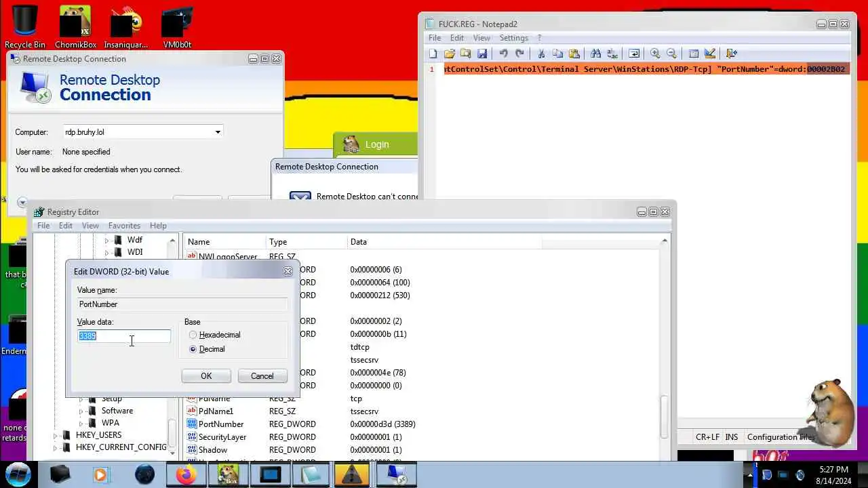Click media player icon in taskbar
868x488 pixels.
pos(100,474)
